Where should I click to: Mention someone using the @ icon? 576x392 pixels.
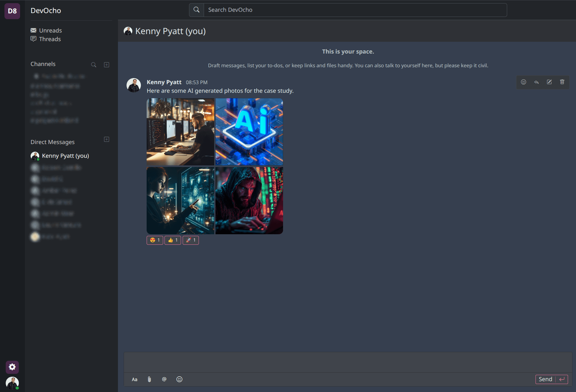pyautogui.click(x=164, y=379)
